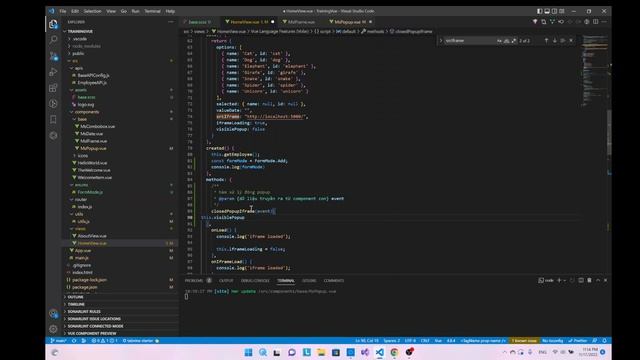The width and height of the screenshot is (640, 360).
Task: Open the Windows Start button
Action: click(248, 352)
